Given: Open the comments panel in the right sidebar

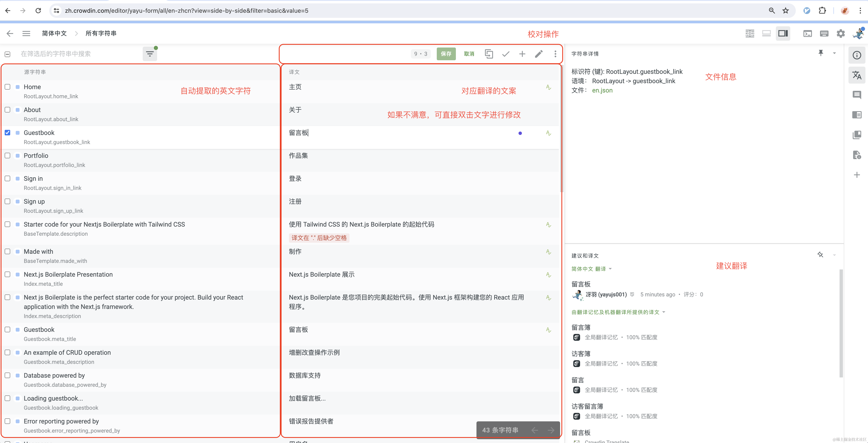Looking at the screenshot, I should (857, 95).
